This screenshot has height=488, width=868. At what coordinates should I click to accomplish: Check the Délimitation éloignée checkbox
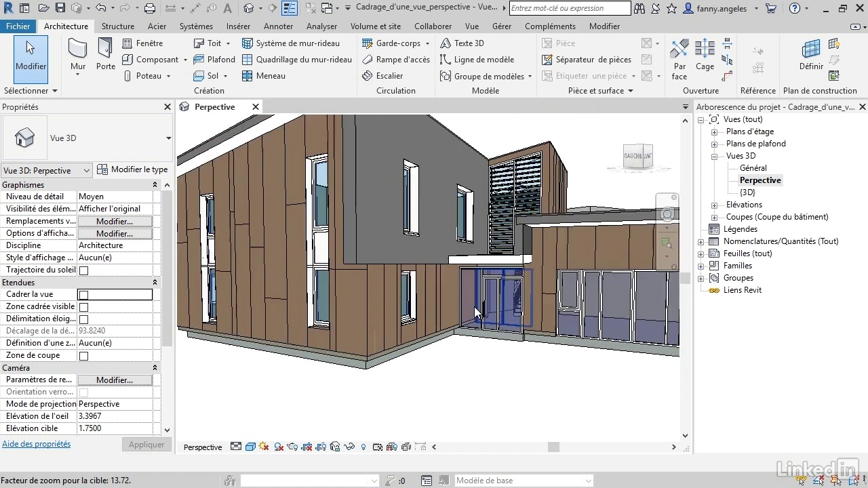click(83, 319)
